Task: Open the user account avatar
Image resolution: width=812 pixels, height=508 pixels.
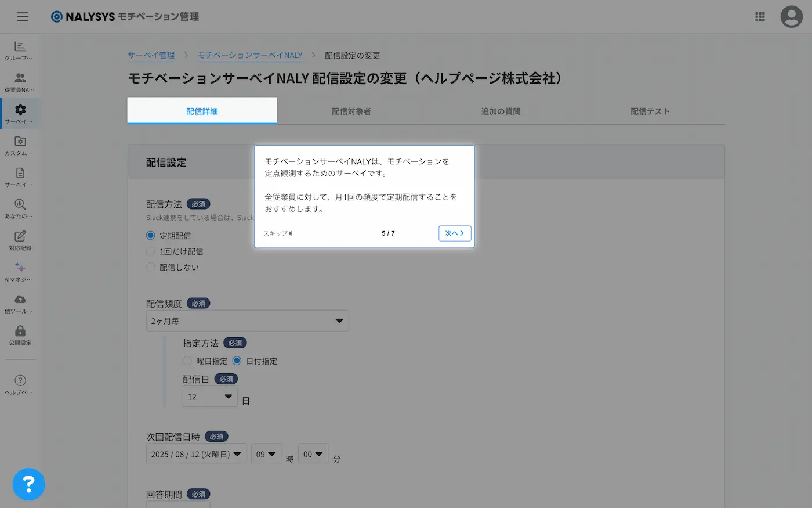Action: [x=791, y=17]
